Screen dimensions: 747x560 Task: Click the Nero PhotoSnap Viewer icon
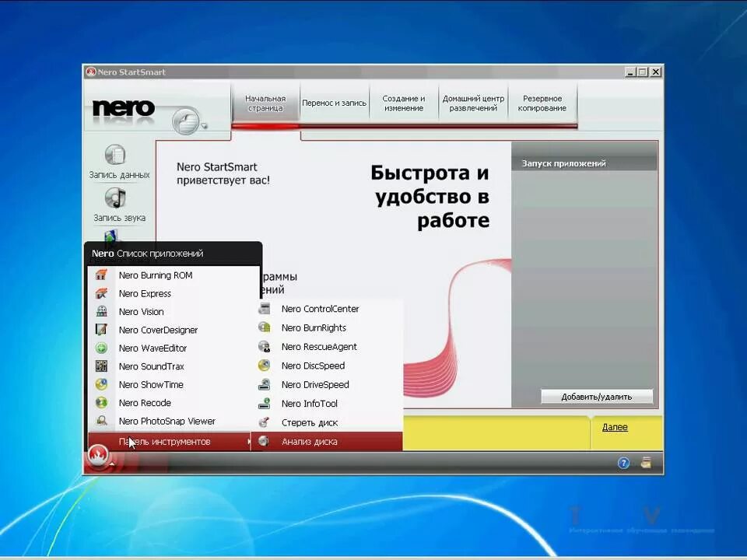click(x=101, y=421)
